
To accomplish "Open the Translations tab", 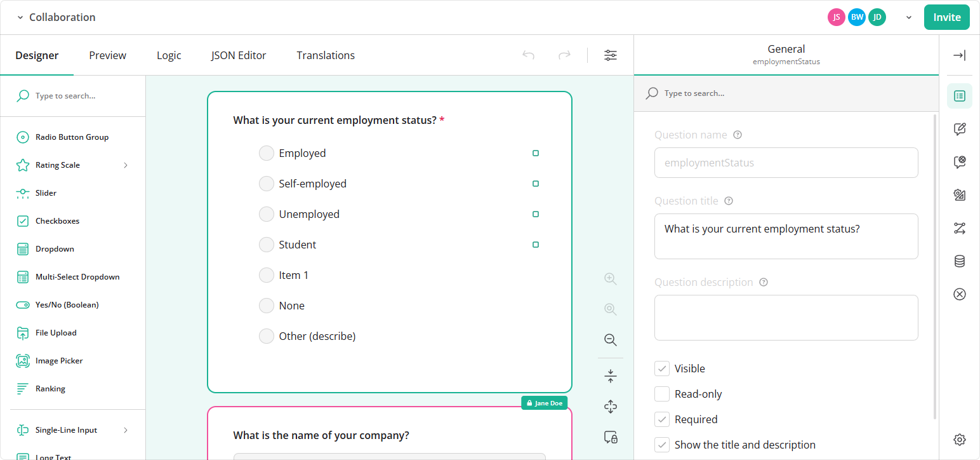I will tap(326, 55).
